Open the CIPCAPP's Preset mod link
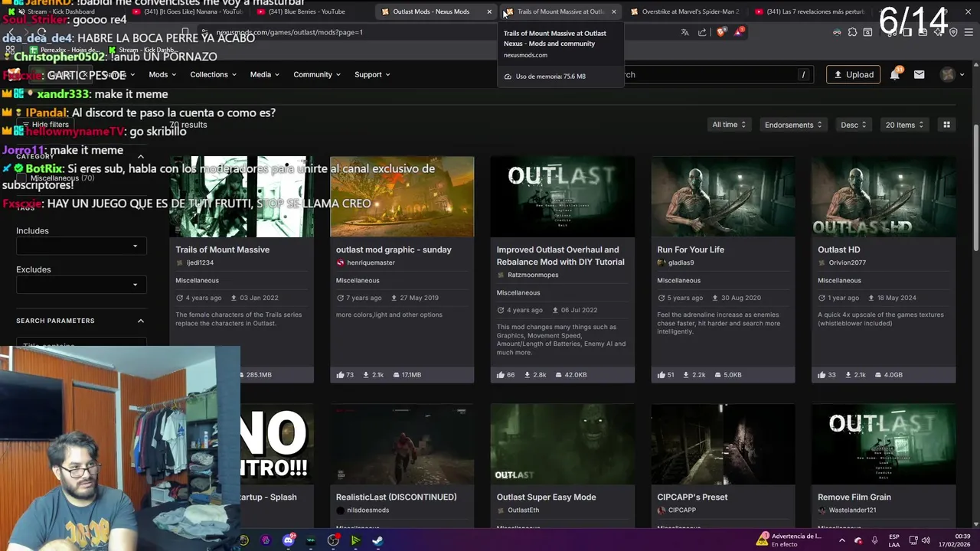Screen dimensions: 980x551 pyautogui.click(x=692, y=497)
